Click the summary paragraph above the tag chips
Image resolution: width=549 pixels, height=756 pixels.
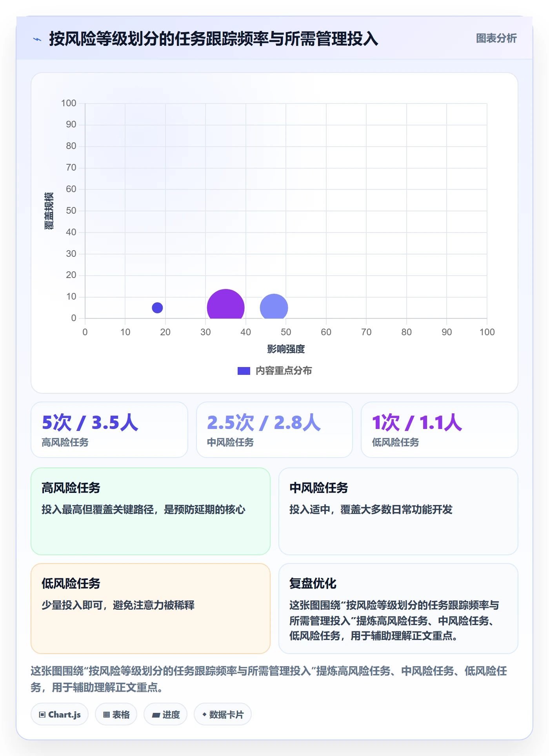[269, 679]
